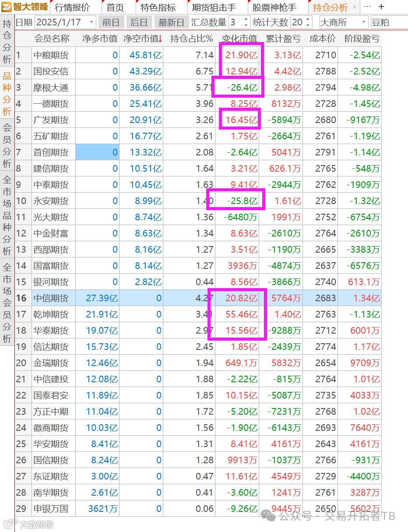The height and width of the screenshot is (532, 408).
Task: Click the 豆粕 product field
Action: [x=389, y=22]
